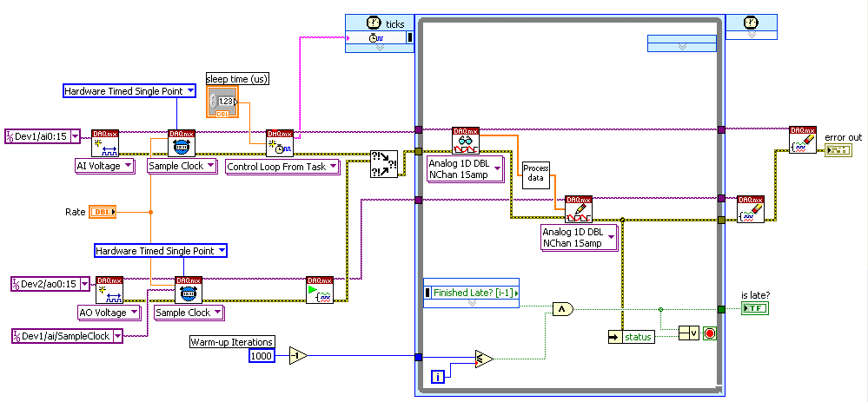Select the final DAQmx Clear Task node

click(x=802, y=140)
